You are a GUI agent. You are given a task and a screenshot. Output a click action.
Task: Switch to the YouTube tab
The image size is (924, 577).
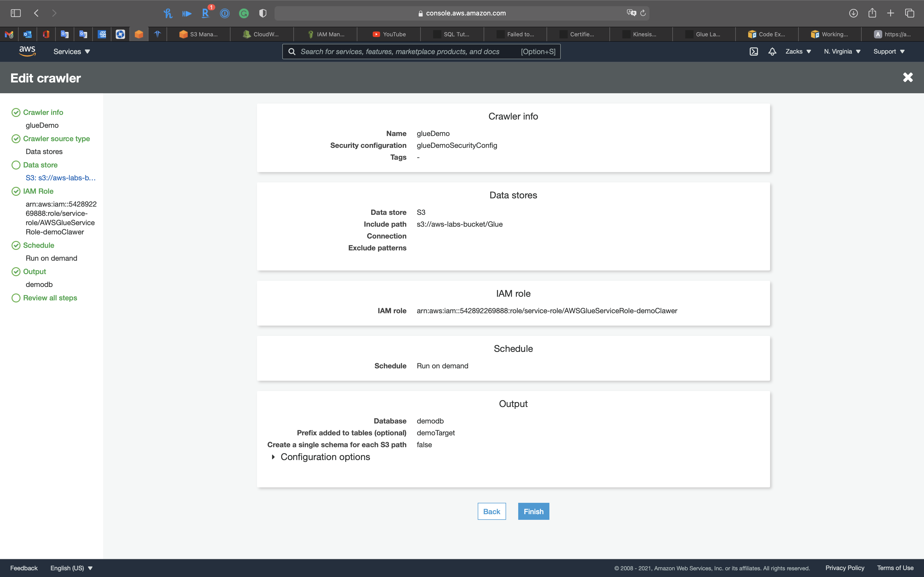coord(389,34)
